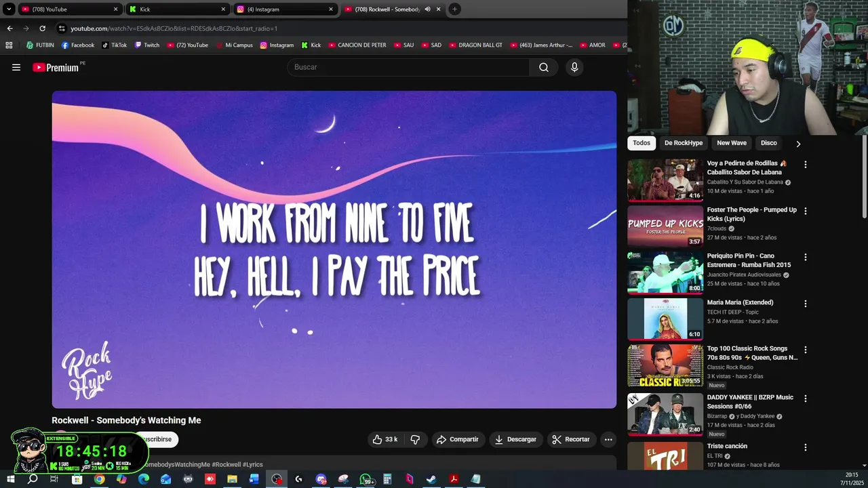Image resolution: width=868 pixels, height=488 pixels.
Task: Open the YouTube hamburger guide menu
Action: 16,67
